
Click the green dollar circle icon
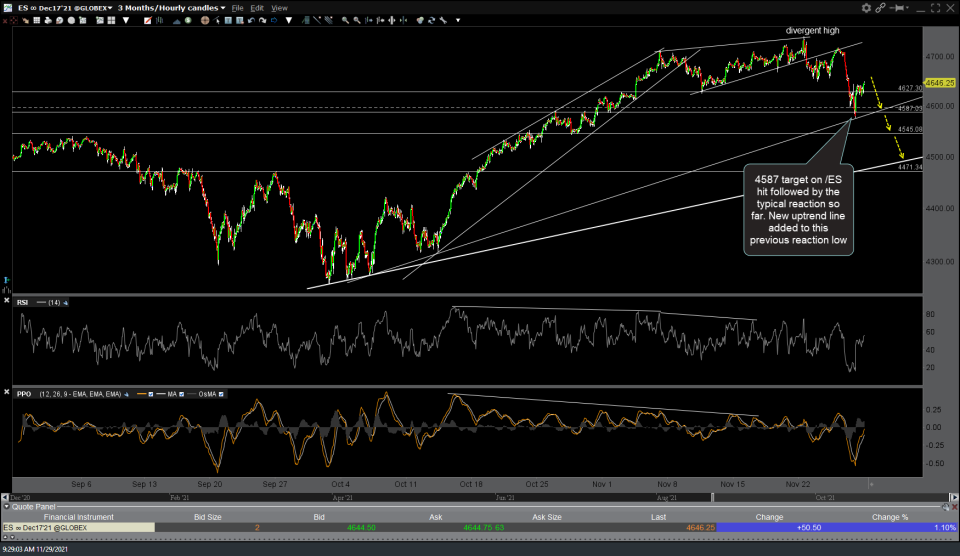click(188, 20)
